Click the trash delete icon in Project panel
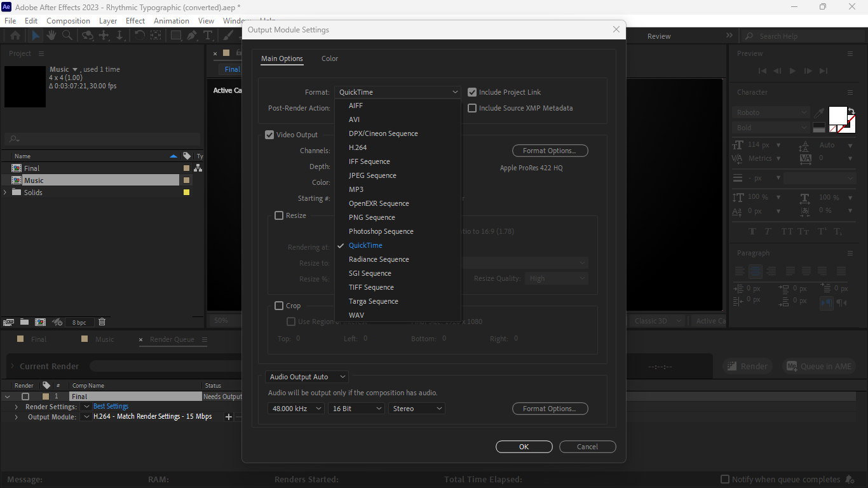Image resolution: width=868 pixels, height=488 pixels. tap(102, 322)
